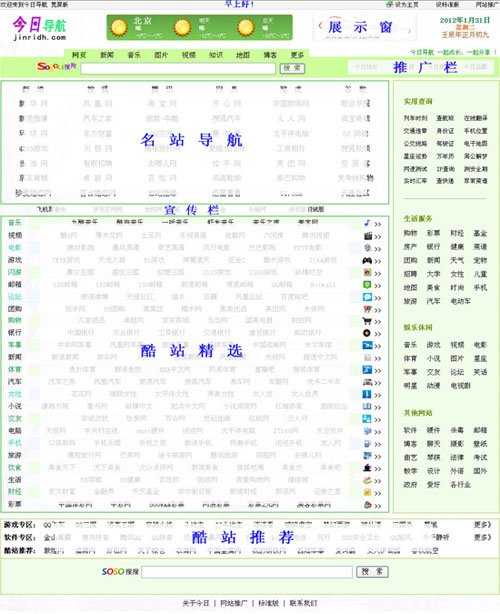Click the 搜索 button beside Sogou field
The width and height of the screenshot is (500, 614).
292,68
